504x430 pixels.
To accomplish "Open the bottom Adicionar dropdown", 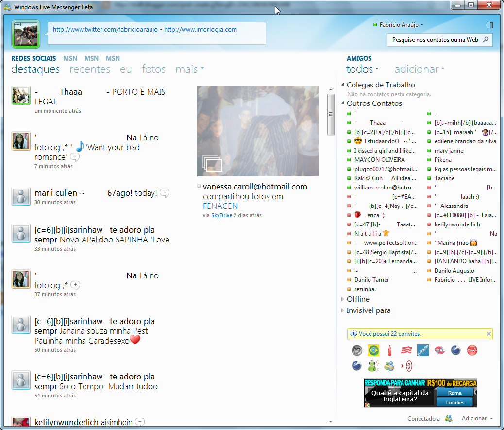I will 477,418.
